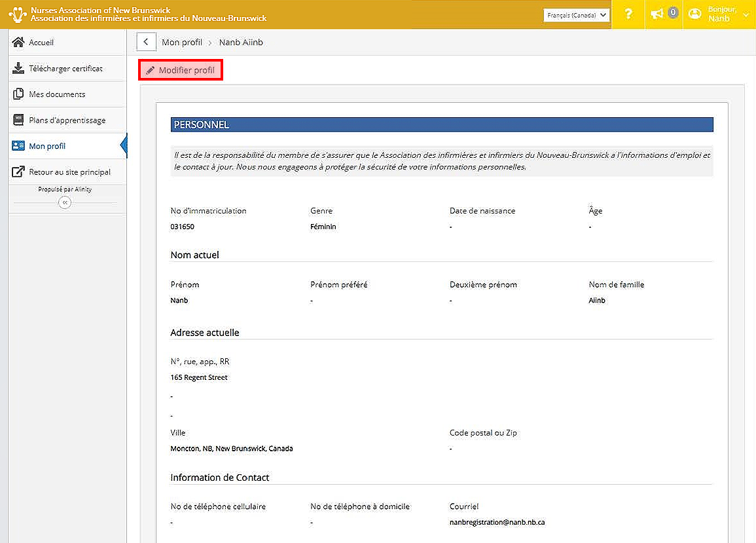
Task: Click the user avatar icon
Action: (695, 14)
